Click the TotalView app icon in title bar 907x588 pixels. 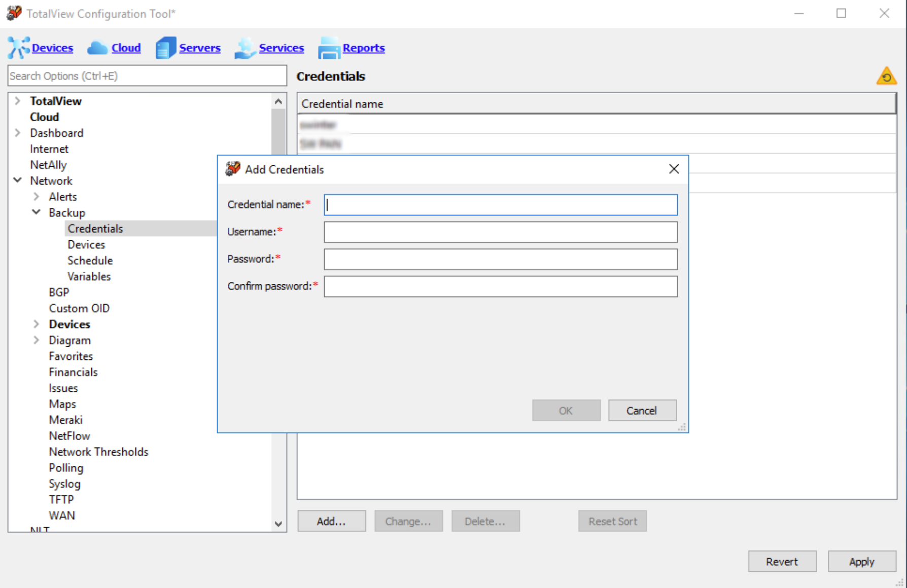pyautogui.click(x=14, y=13)
